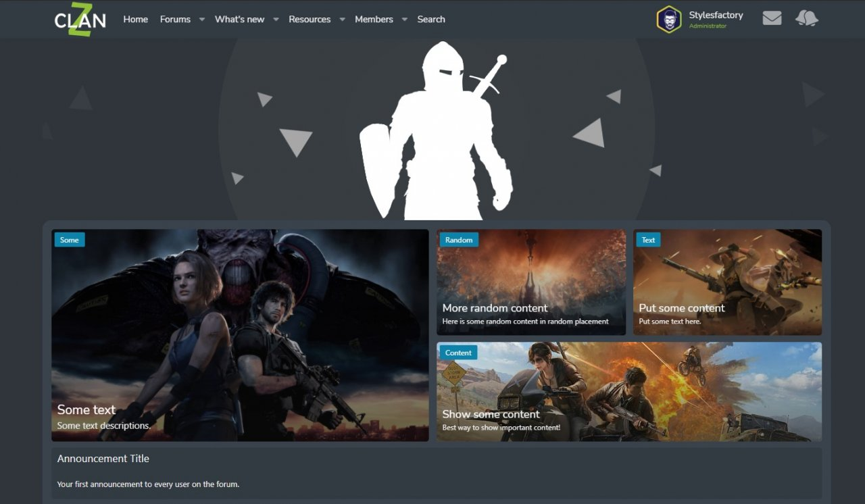Click the 'Content' category badge
The width and height of the screenshot is (865, 504).
458,353
